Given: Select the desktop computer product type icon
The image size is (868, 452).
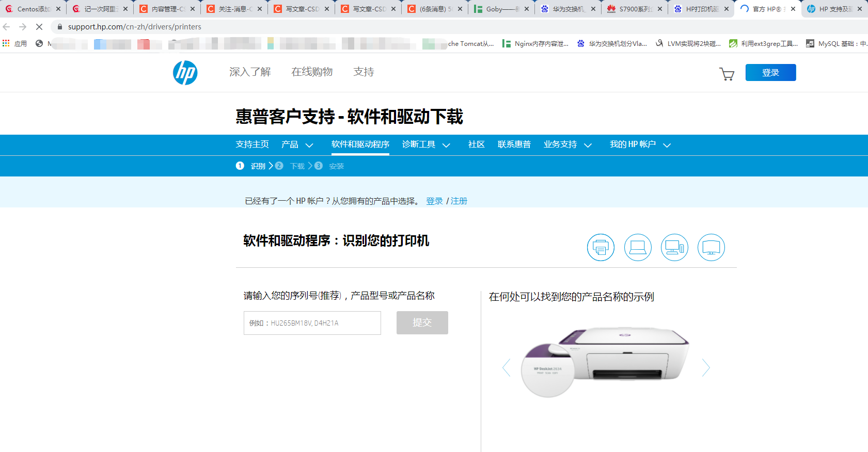Looking at the screenshot, I should (674, 248).
